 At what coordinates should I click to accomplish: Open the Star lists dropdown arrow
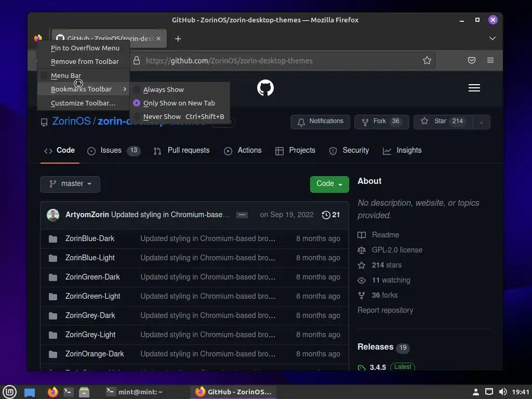(481, 122)
